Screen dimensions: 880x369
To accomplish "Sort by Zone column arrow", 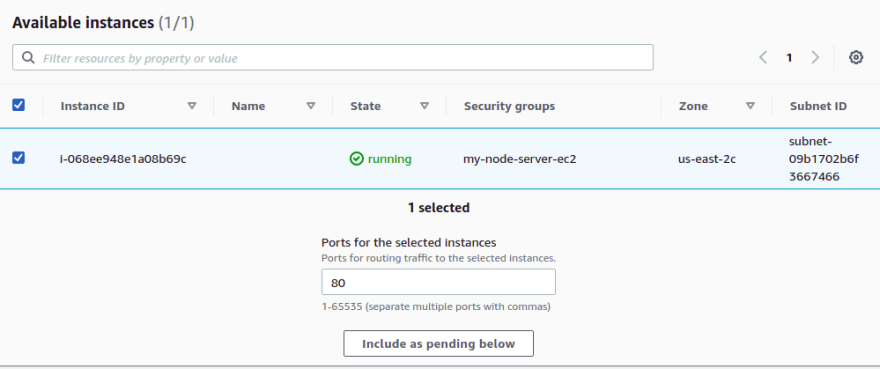I will tap(750, 106).
